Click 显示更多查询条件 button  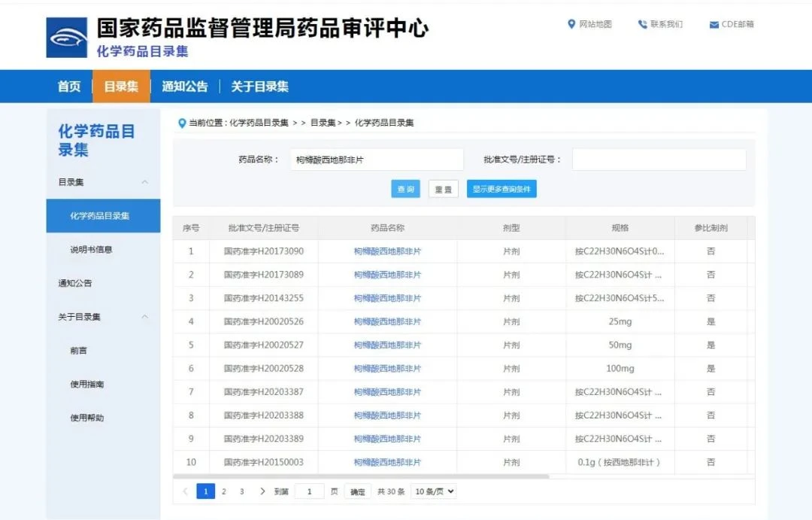pos(501,189)
